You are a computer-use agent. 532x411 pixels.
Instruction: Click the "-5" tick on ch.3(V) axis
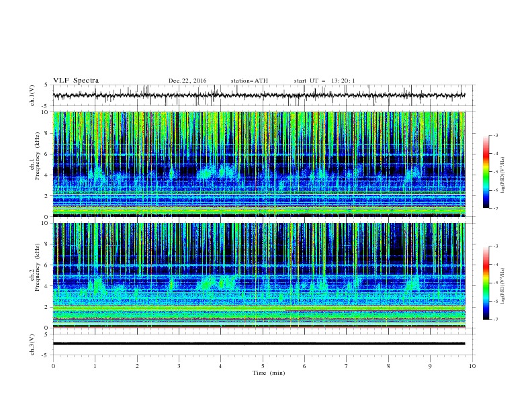click(x=46, y=355)
